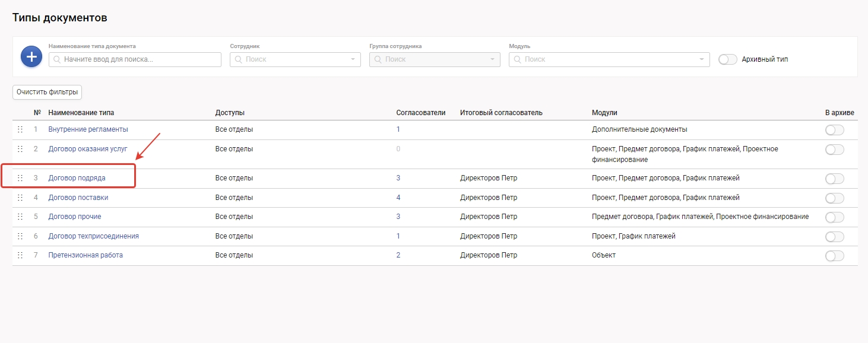This screenshot has width=868, height=343.
Task: Click drag handle icon for Договор техприсоединения row
Action: [20, 236]
